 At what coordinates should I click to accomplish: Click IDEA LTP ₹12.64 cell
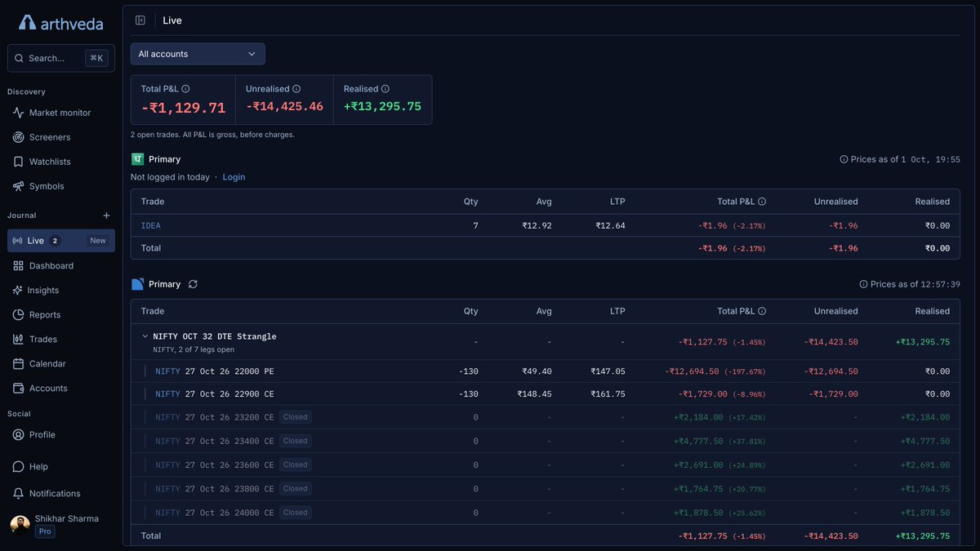pos(610,225)
